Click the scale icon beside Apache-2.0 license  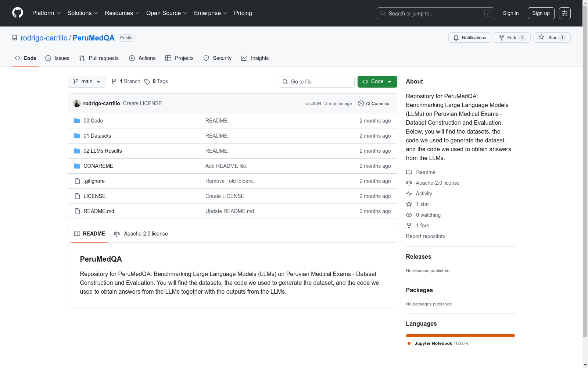(x=409, y=183)
